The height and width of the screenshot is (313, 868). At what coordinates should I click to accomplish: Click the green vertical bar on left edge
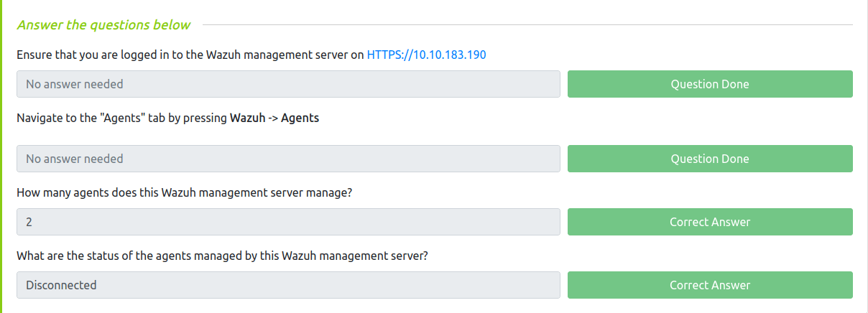tap(2, 156)
